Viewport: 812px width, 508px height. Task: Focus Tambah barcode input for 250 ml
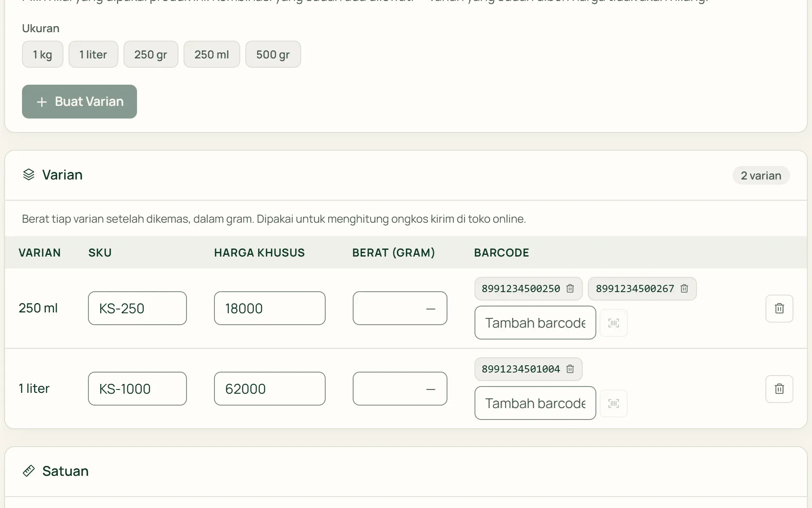click(x=535, y=323)
